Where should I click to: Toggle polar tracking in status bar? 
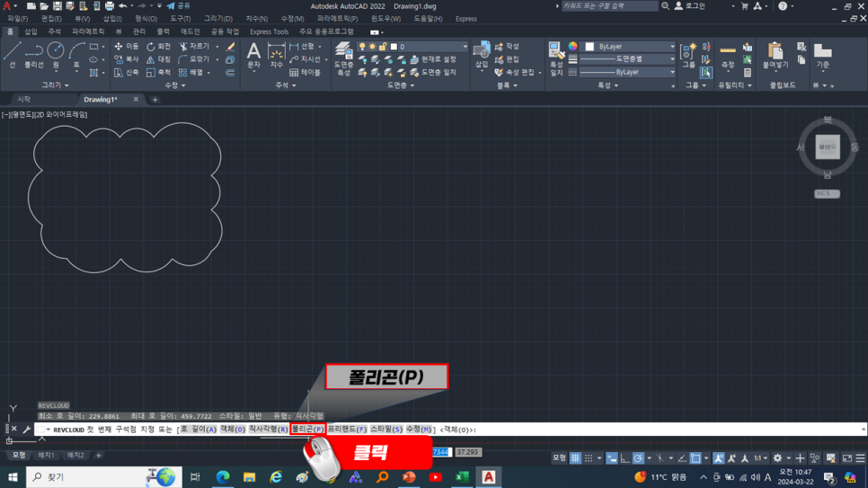638,458
